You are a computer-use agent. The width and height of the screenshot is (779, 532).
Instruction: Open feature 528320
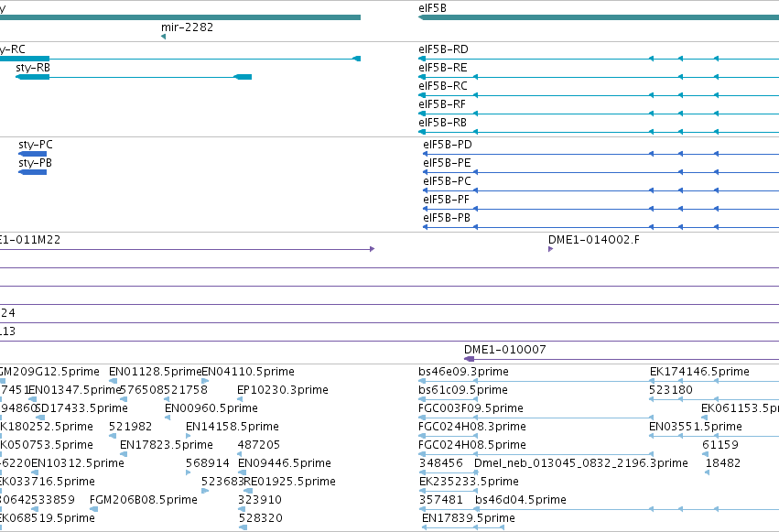pos(260,518)
